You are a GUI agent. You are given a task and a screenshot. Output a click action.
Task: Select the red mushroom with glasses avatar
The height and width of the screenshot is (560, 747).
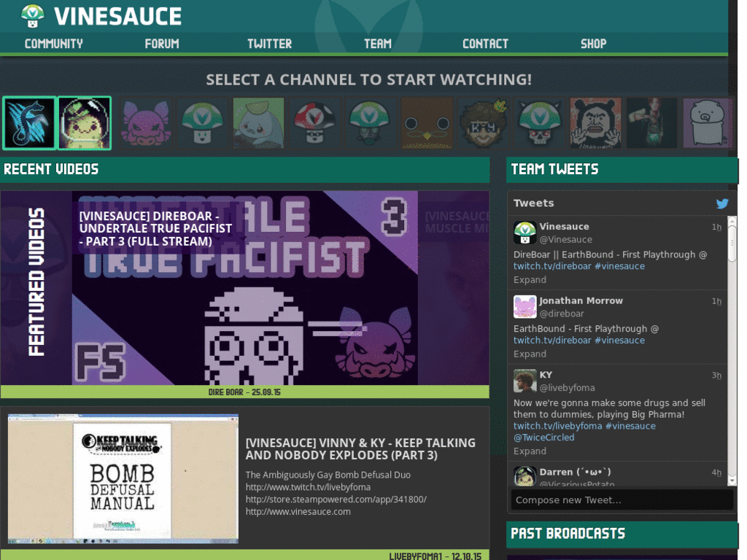click(x=314, y=123)
